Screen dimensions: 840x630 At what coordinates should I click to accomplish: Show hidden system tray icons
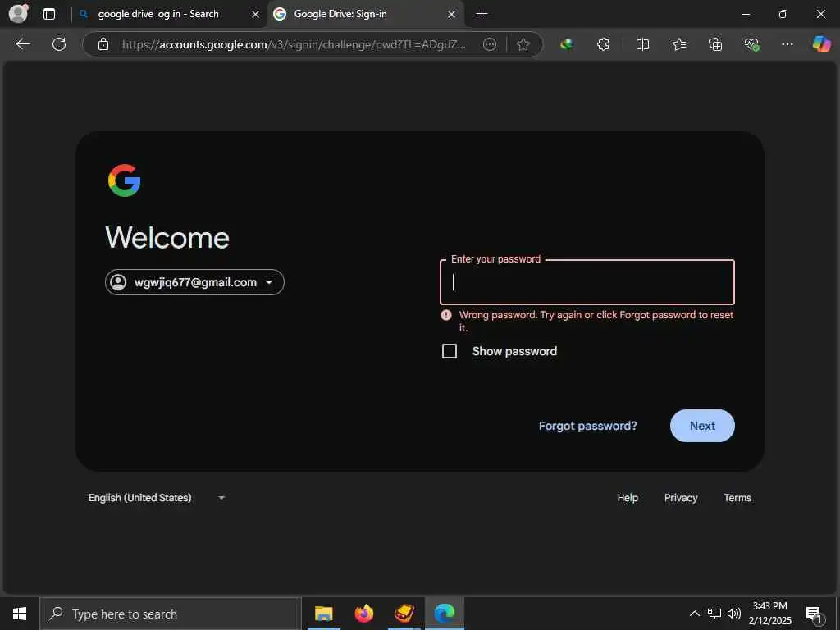coord(694,614)
